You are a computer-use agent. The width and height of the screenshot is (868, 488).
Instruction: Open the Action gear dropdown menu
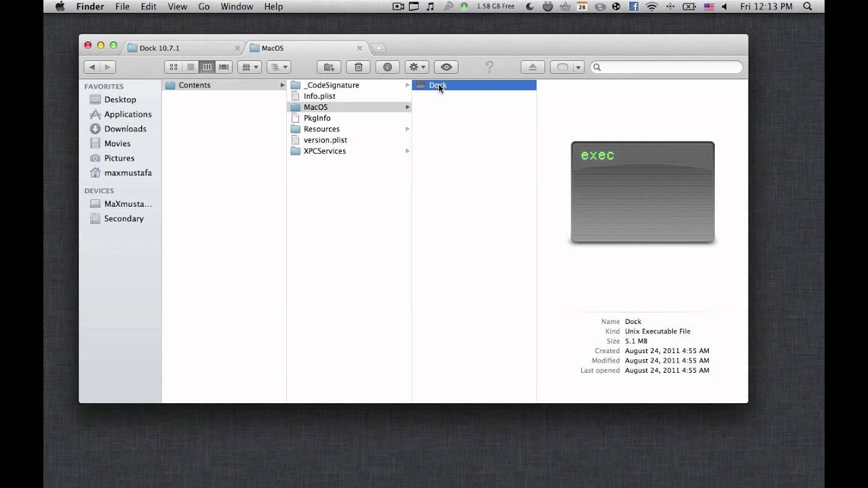[416, 67]
